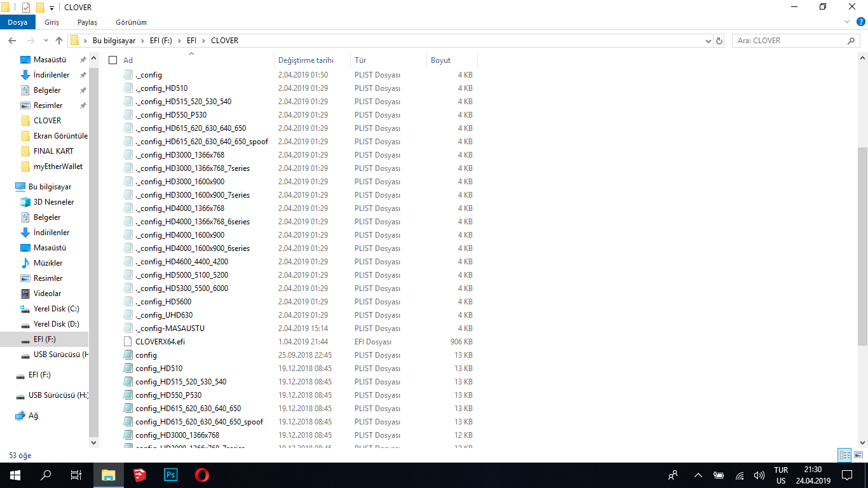
Task: Click breadcrumb chevron after EFI (F:)
Action: pyautogui.click(x=180, y=41)
